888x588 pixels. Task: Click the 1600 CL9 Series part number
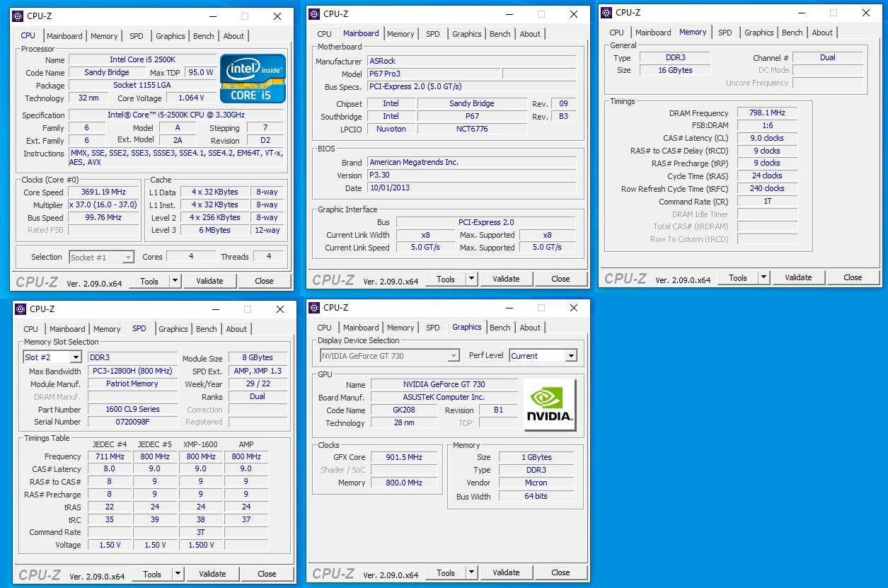pyautogui.click(x=132, y=409)
